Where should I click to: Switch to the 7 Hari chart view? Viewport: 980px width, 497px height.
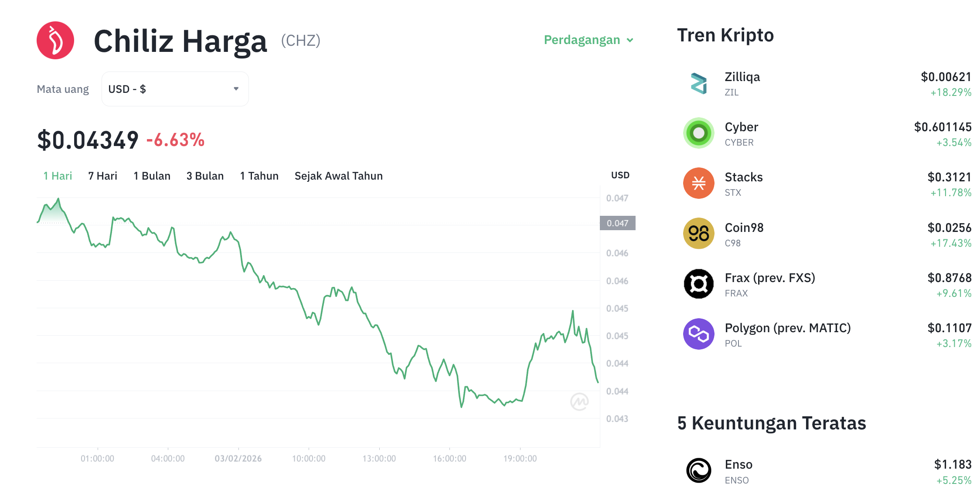point(102,176)
